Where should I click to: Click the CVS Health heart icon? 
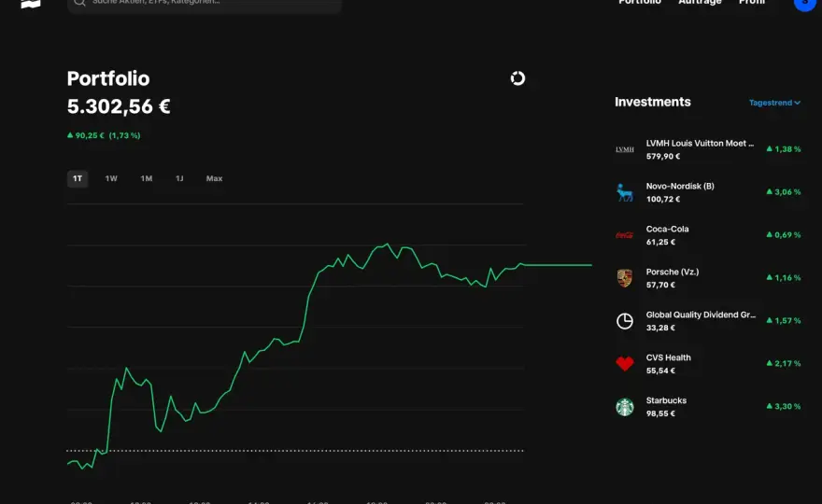pos(624,364)
